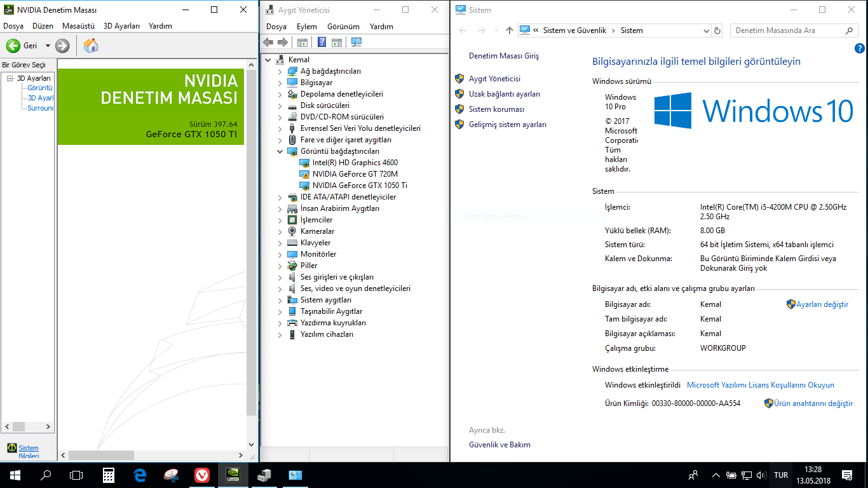Collapse the Görüntü bağdaştırıcıları category
868x488 pixels.
(280, 151)
